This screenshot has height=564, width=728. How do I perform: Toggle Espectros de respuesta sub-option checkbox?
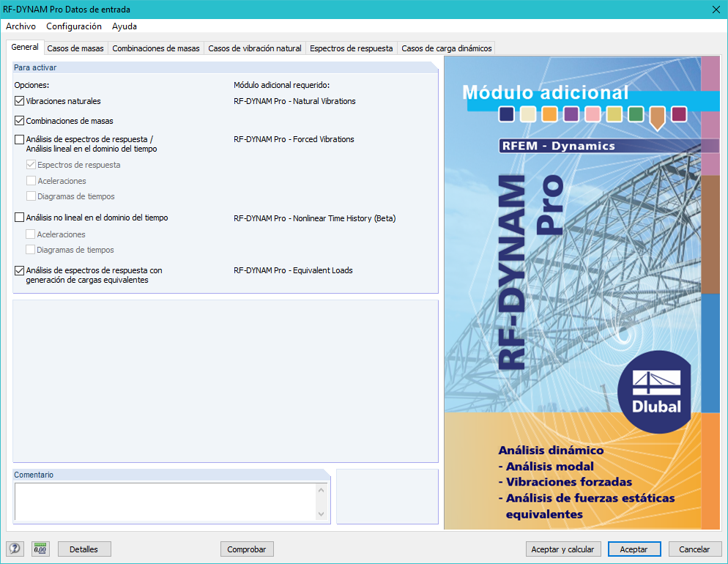[x=31, y=165]
